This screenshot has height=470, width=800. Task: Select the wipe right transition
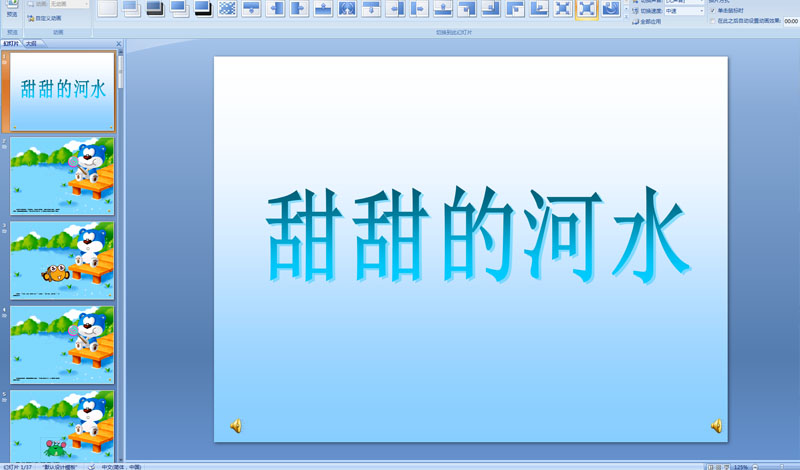coord(299,8)
